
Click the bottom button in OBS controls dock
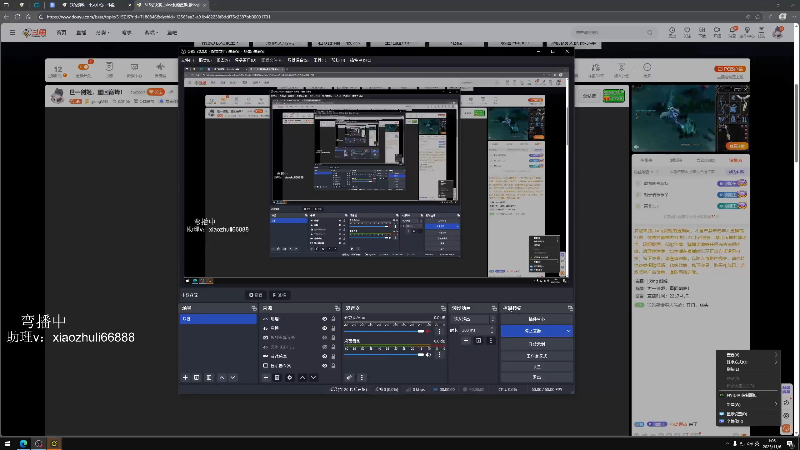pos(537,378)
